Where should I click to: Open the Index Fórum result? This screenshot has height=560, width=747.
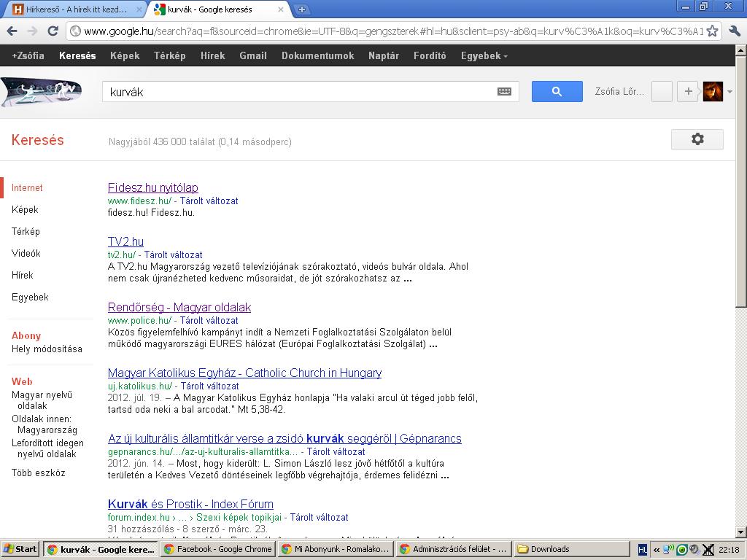(190, 505)
